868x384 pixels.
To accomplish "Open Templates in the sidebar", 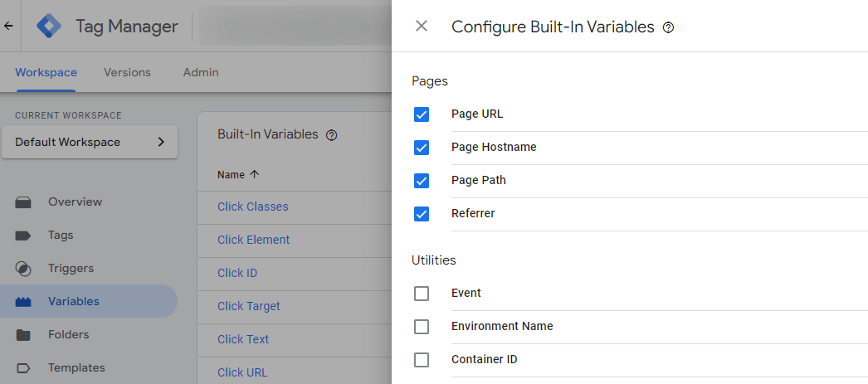I will click(x=76, y=367).
